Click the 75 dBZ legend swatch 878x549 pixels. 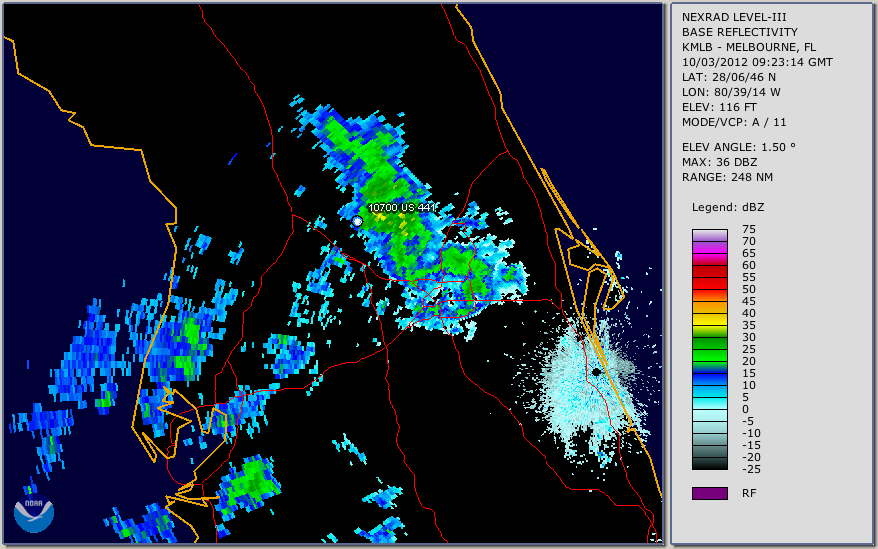[x=709, y=235]
